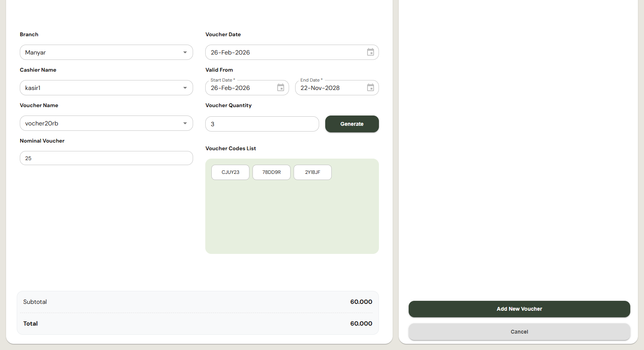Select voucher code chip CJUY23
Viewport: 644px width, 350px height.
230,172
